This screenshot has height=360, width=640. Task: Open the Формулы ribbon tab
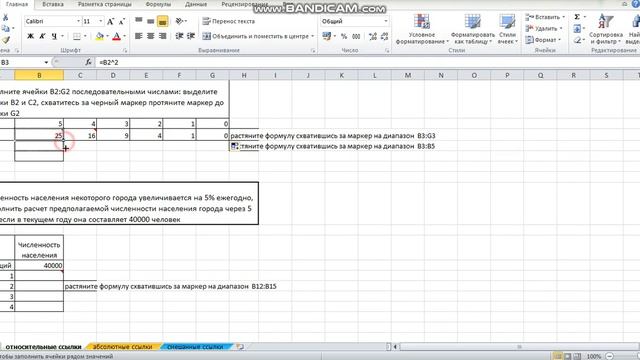pos(158,4)
